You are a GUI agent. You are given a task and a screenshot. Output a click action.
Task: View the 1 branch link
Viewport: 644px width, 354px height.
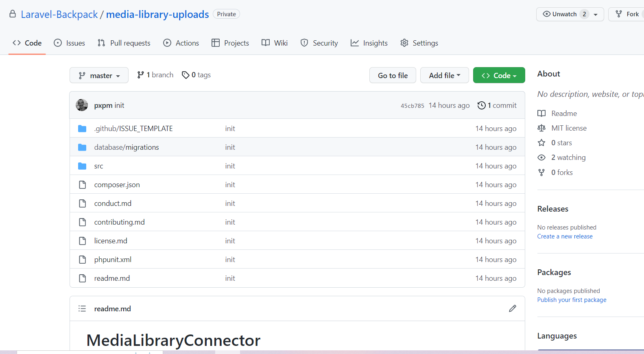click(155, 75)
